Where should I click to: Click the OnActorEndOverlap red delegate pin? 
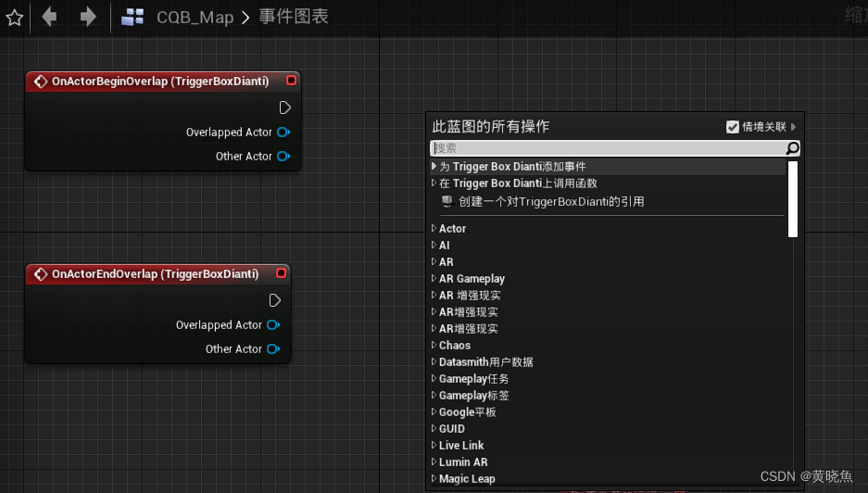click(281, 273)
